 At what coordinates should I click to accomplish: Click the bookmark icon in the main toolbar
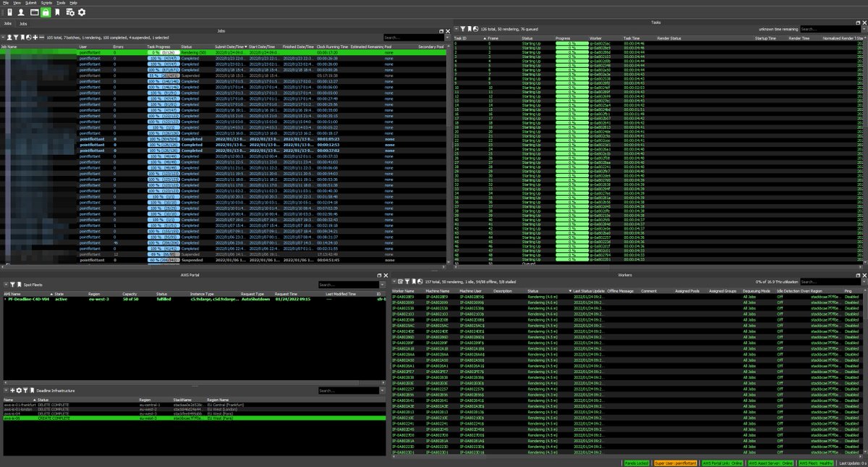coord(57,12)
